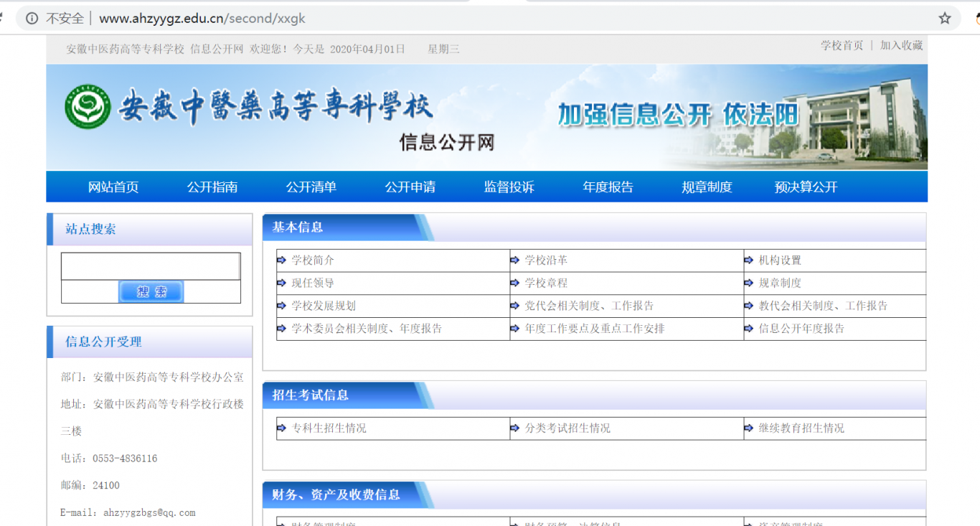Click the 基本信息 section header
The width and height of the screenshot is (980, 526).
click(x=298, y=227)
